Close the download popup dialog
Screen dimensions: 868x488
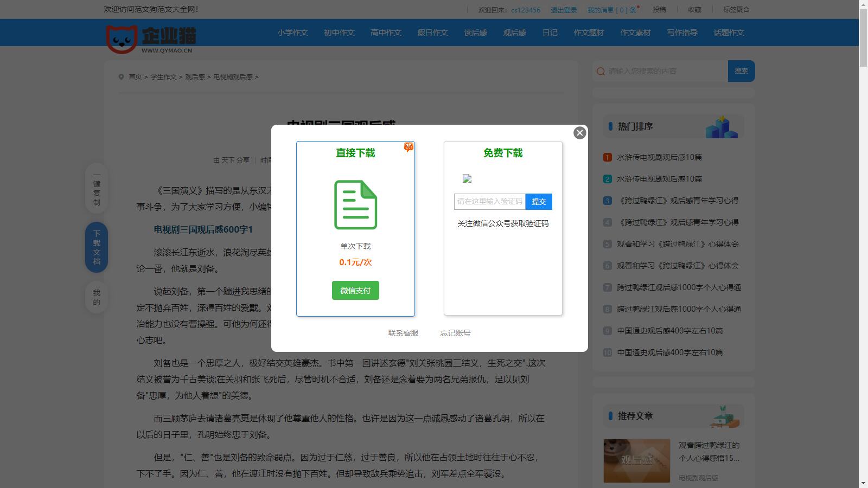point(580,133)
